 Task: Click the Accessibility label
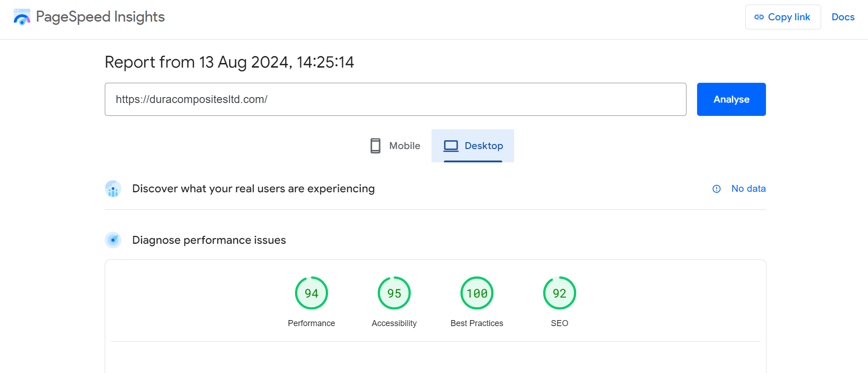click(394, 323)
